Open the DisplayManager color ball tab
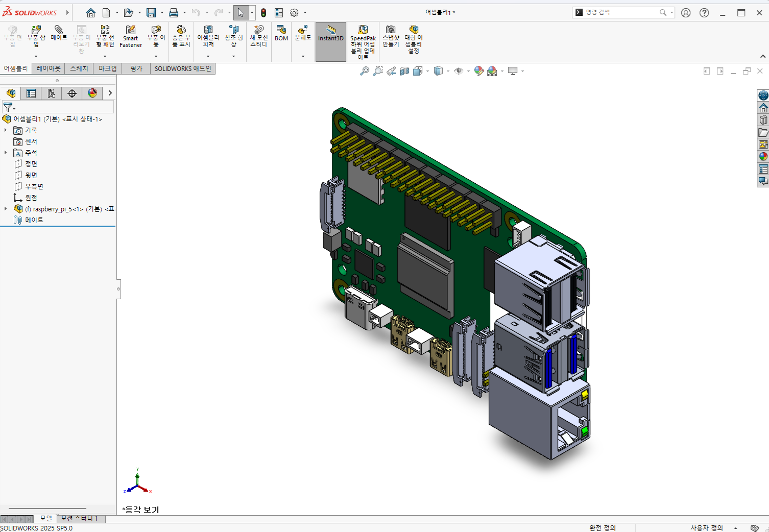The height and width of the screenshot is (532, 769). coord(92,93)
